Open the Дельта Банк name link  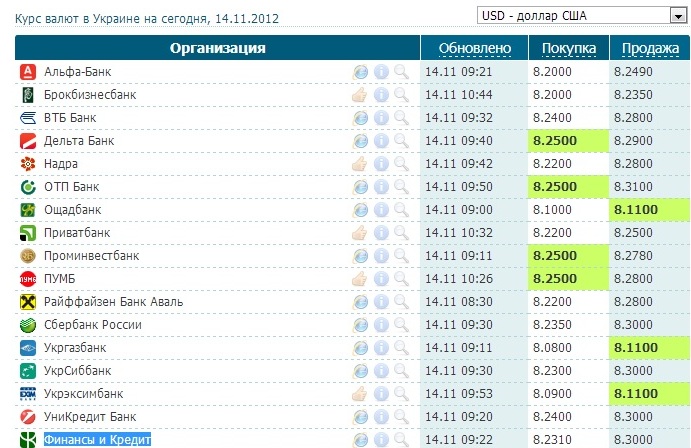click(79, 141)
